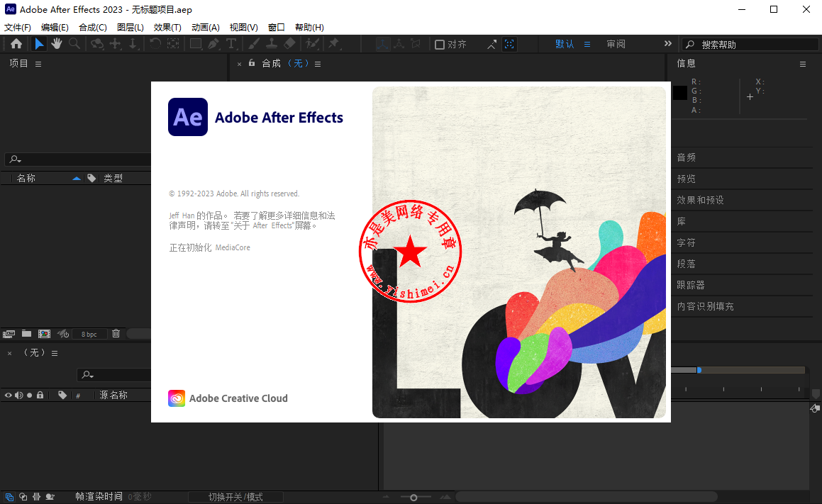Select the Roto Brush tool
This screenshot has height=504, width=822.
(x=313, y=44)
